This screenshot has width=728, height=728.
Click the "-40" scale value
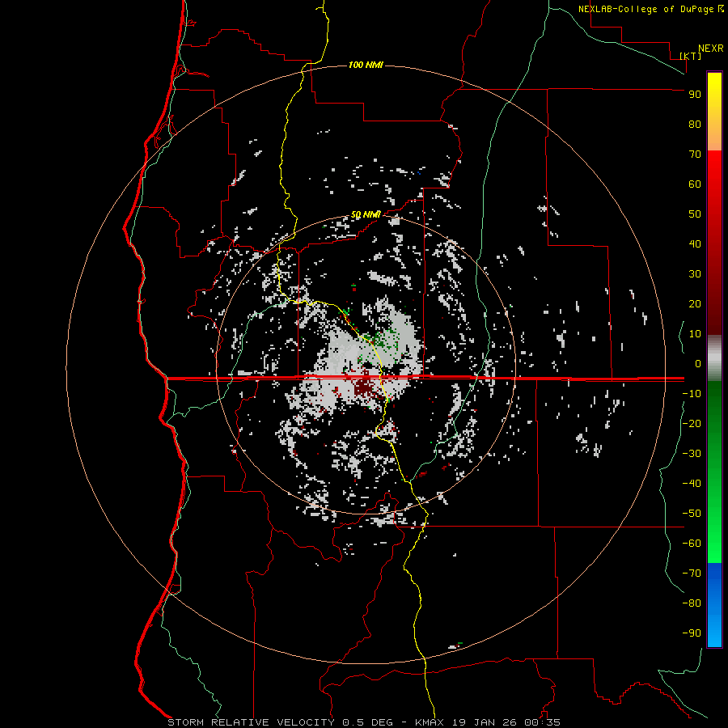tap(692, 484)
